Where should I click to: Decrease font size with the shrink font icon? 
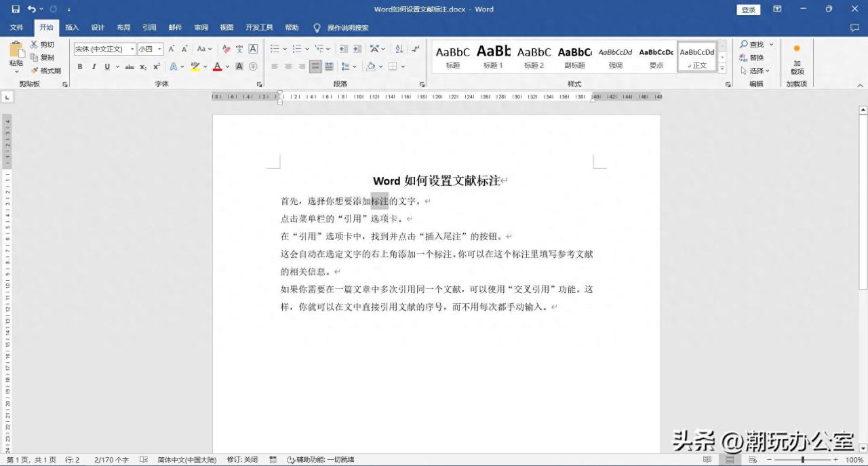[x=184, y=49]
